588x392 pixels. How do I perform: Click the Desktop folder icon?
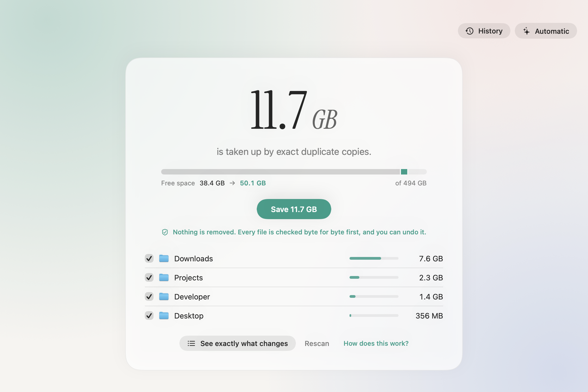[x=164, y=315]
